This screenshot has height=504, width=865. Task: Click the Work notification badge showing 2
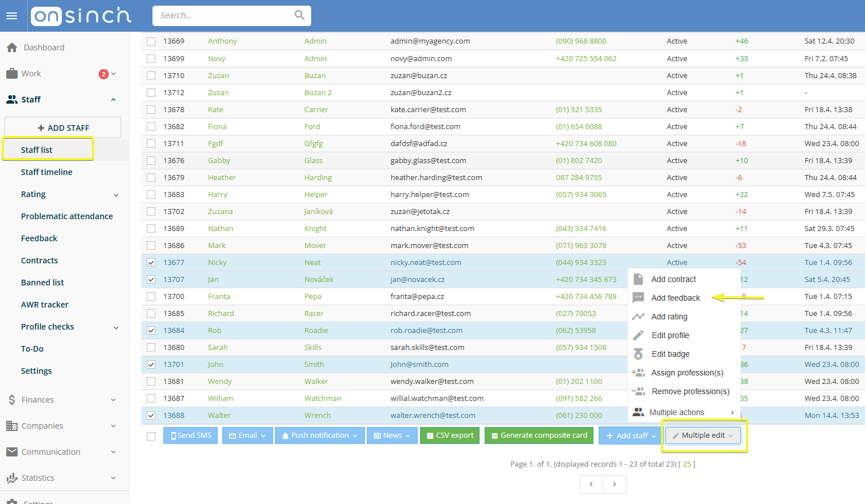104,74
